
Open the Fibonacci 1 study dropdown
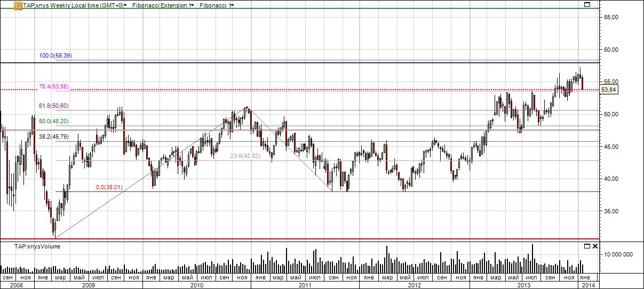(216, 5)
